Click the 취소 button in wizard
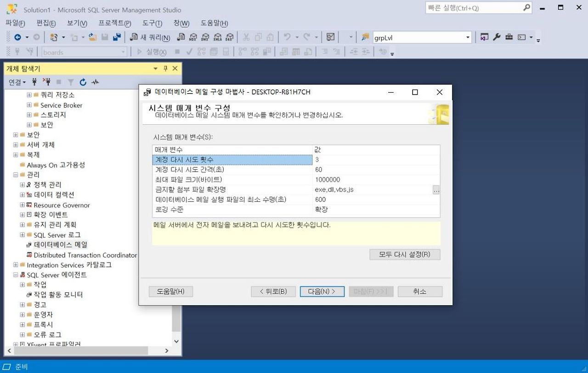Viewport: 588px width, 373px height. pyautogui.click(x=420, y=291)
